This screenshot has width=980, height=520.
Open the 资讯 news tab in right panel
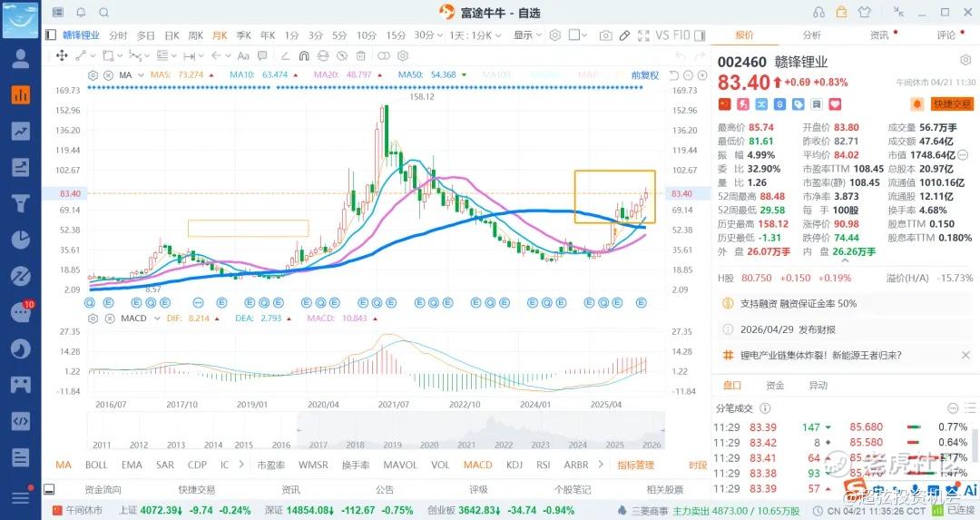878,35
